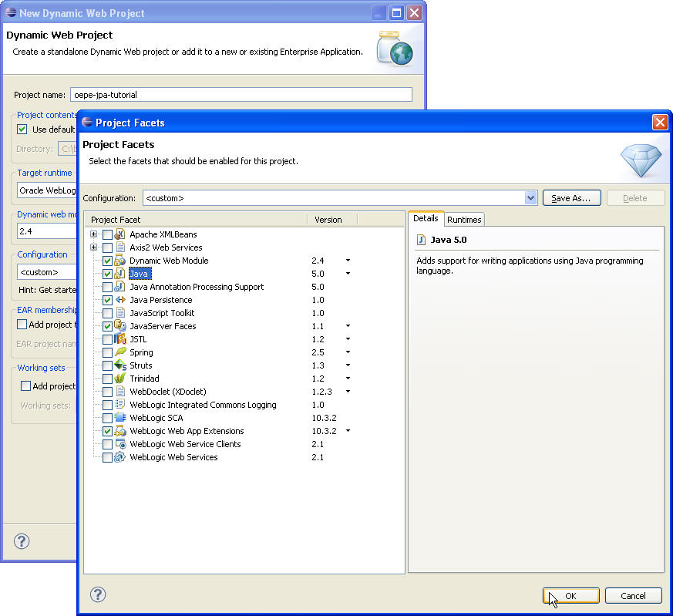Open Dynamic Web Module version dropdown

pyautogui.click(x=348, y=260)
